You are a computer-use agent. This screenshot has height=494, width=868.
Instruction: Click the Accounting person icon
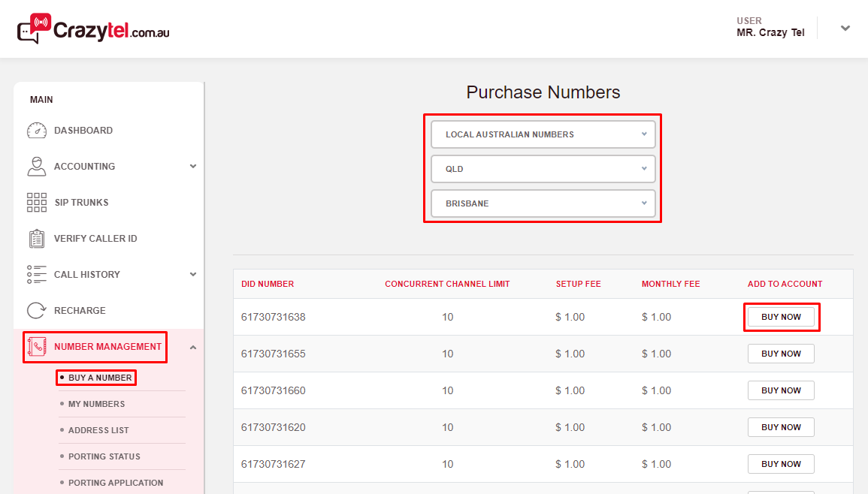pyautogui.click(x=37, y=167)
